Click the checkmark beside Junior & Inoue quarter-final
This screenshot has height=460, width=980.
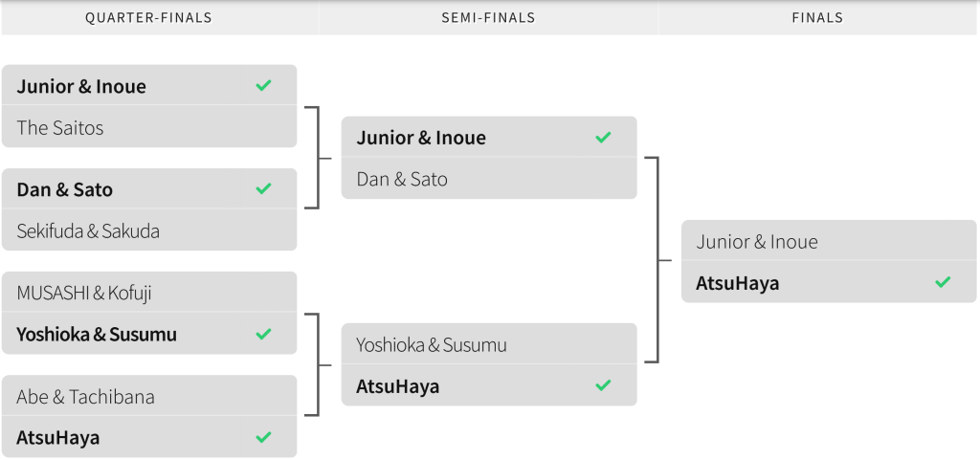pyautogui.click(x=264, y=85)
